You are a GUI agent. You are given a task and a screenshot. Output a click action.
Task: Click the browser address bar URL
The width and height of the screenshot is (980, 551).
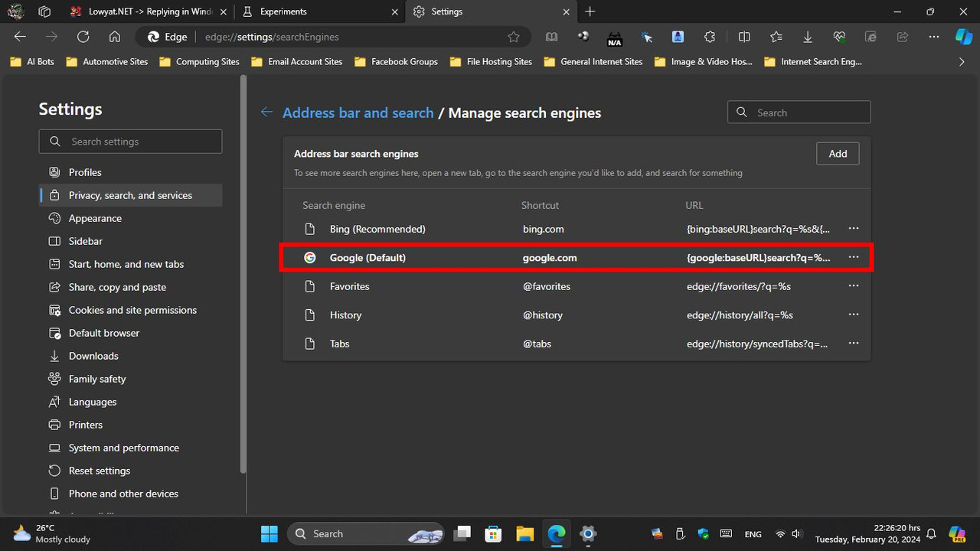[272, 37]
